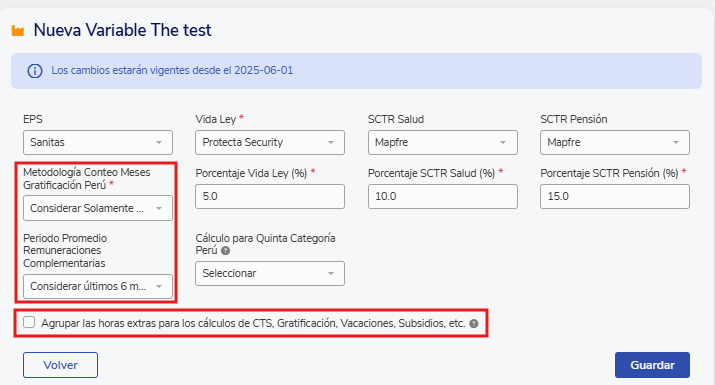Click help icon next to Cálculo para Quinta Categoría Perú
The height and width of the screenshot is (385, 715).
pos(225,251)
